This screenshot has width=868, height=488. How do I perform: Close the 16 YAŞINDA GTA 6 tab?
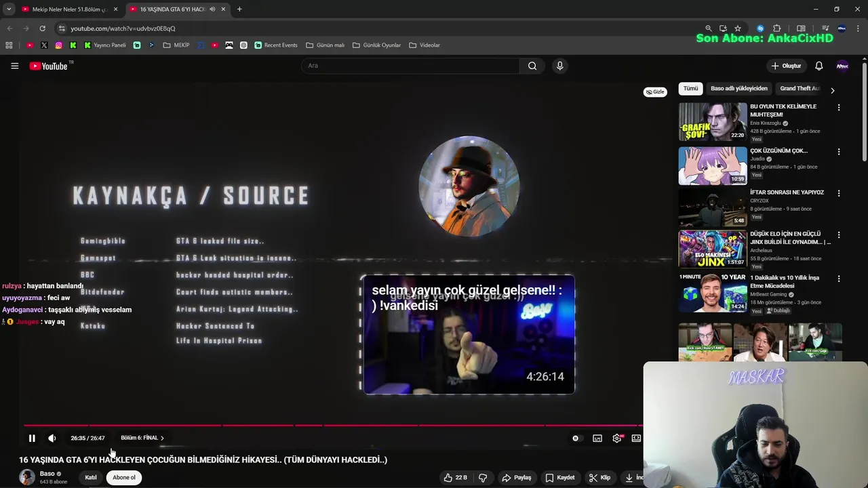coord(223,9)
